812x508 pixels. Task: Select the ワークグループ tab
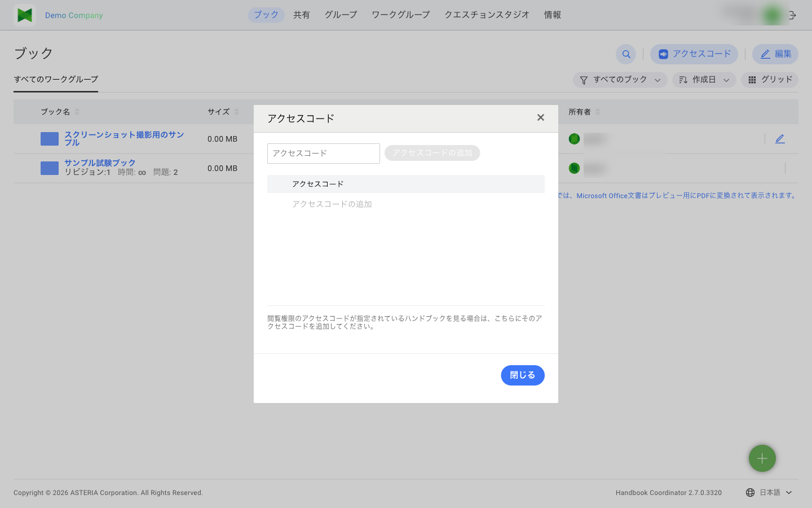[x=400, y=15]
